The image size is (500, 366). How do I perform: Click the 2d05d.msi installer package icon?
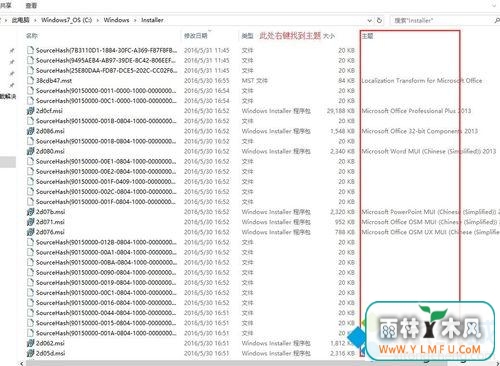pyautogui.click(x=30, y=353)
